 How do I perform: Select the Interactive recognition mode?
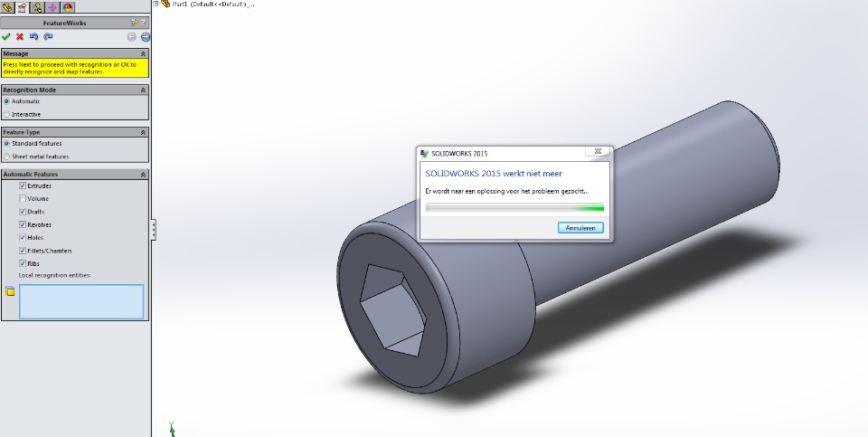coord(6,114)
